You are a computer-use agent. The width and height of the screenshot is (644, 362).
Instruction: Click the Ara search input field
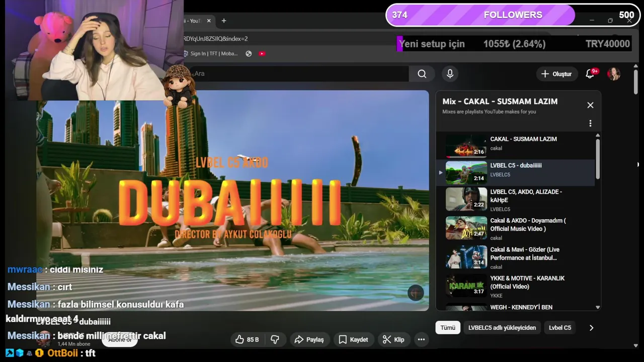point(301,74)
